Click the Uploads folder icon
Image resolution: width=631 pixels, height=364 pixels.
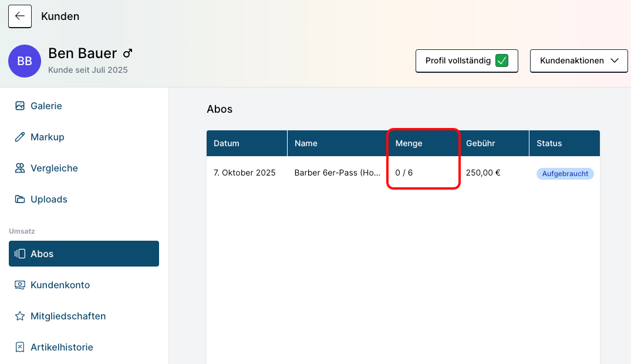[20, 200]
